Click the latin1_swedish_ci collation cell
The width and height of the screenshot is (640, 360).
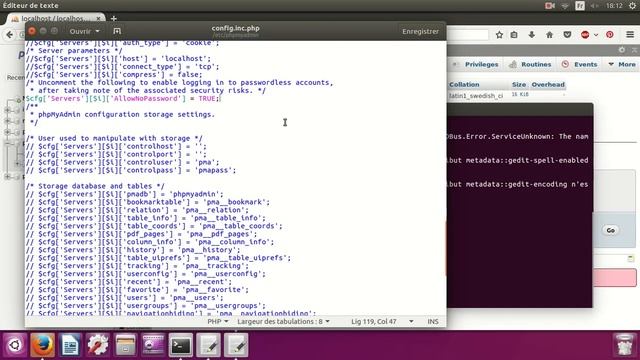[x=476, y=96]
